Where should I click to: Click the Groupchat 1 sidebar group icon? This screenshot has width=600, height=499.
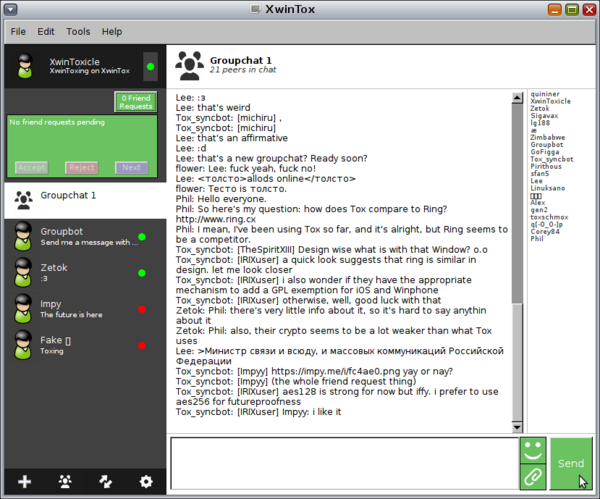[23, 200]
